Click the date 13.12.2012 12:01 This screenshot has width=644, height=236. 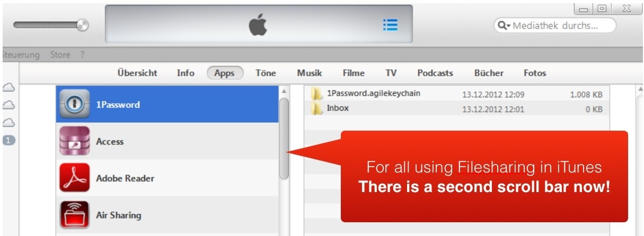coord(493,110)
